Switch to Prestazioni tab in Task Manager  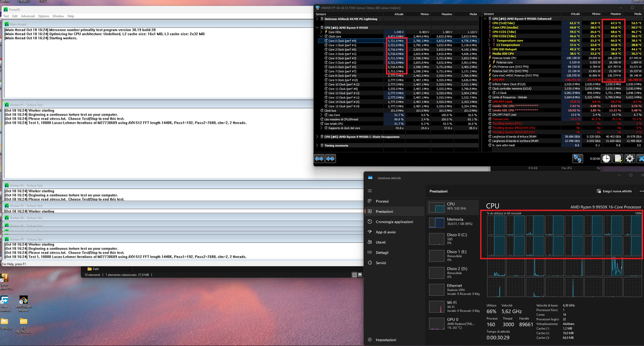click(x=394, y=211)
